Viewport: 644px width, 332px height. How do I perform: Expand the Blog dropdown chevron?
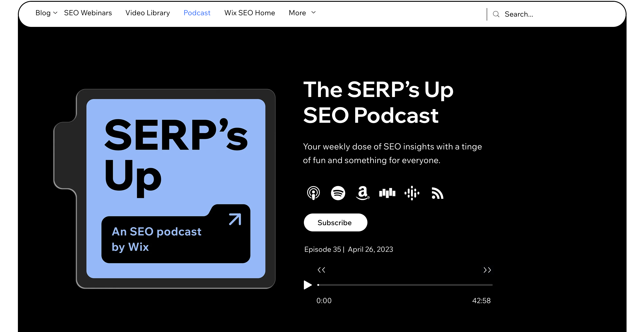(x=55, y=13)
